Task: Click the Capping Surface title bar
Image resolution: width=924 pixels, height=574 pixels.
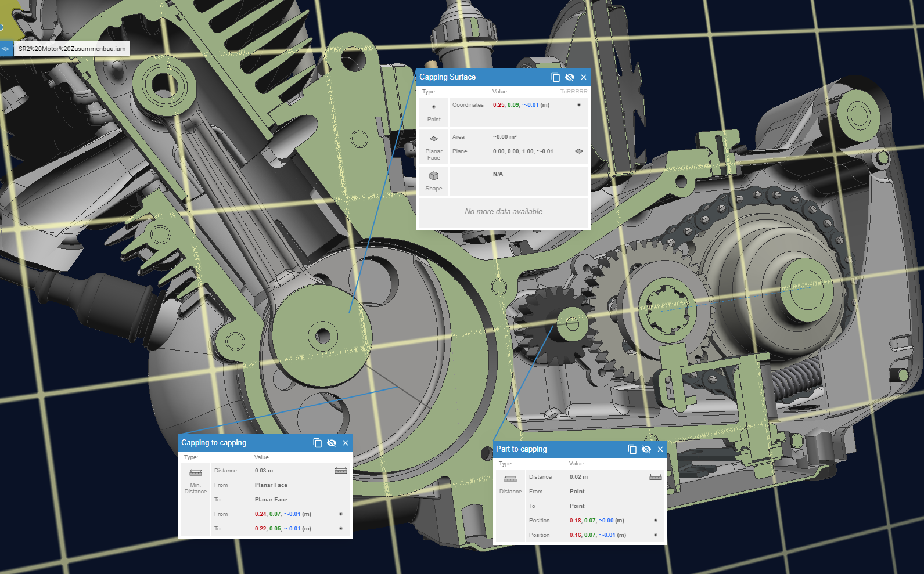Action: (x=482, y=77)
